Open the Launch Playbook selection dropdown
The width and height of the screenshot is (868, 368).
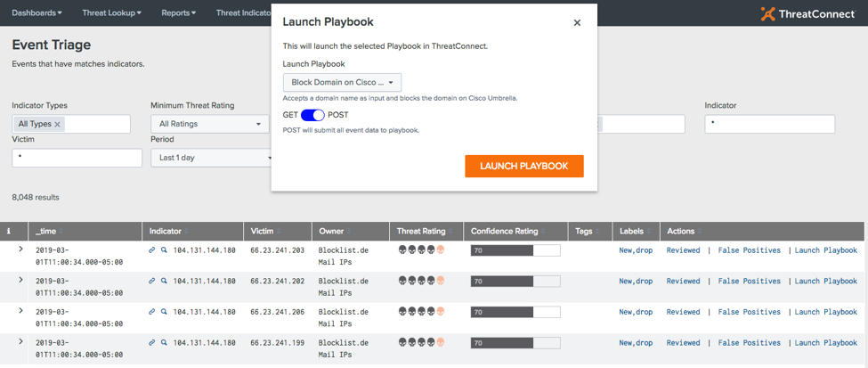tap(342, 83)
